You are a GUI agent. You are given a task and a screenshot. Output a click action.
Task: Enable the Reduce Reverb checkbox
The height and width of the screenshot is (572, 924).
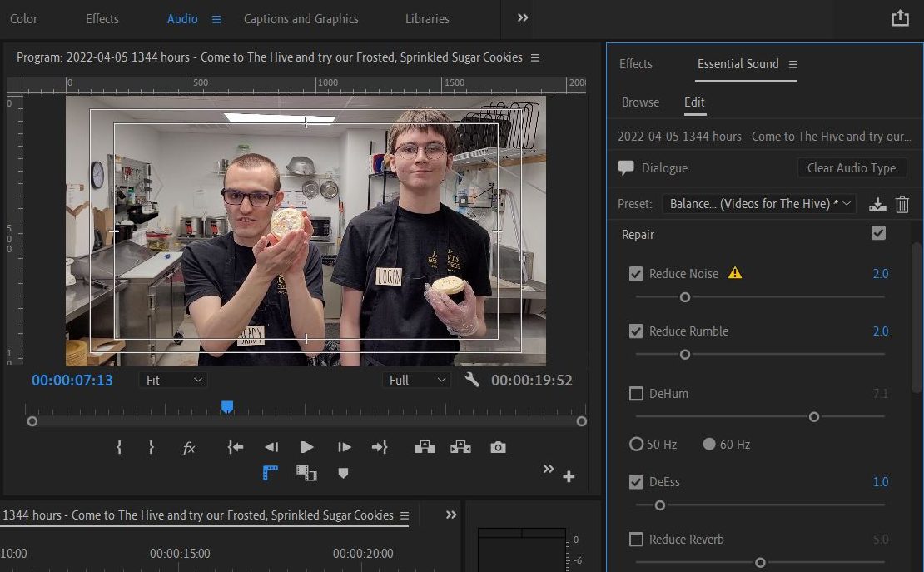coord(636,539)
